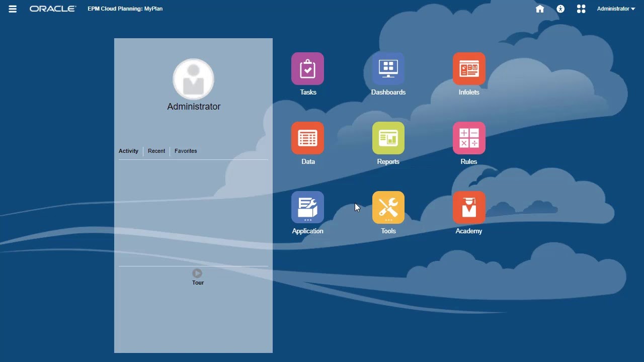Screen dimensions: 644x362
Task: Open the Reports card
Action: point(388,138)
